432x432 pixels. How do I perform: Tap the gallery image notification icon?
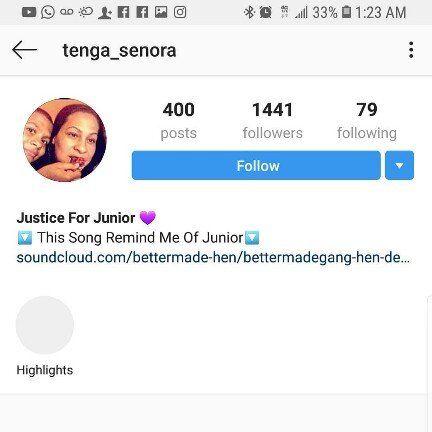(161, 12)
